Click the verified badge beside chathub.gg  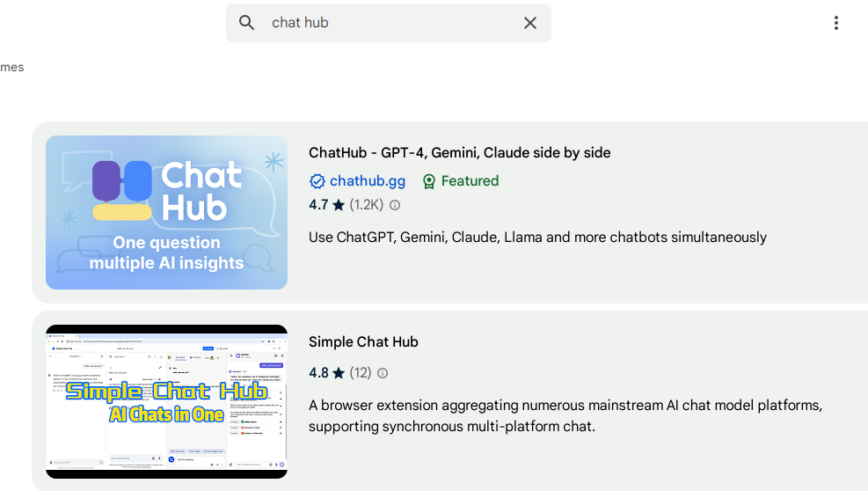tap(317, 181)
